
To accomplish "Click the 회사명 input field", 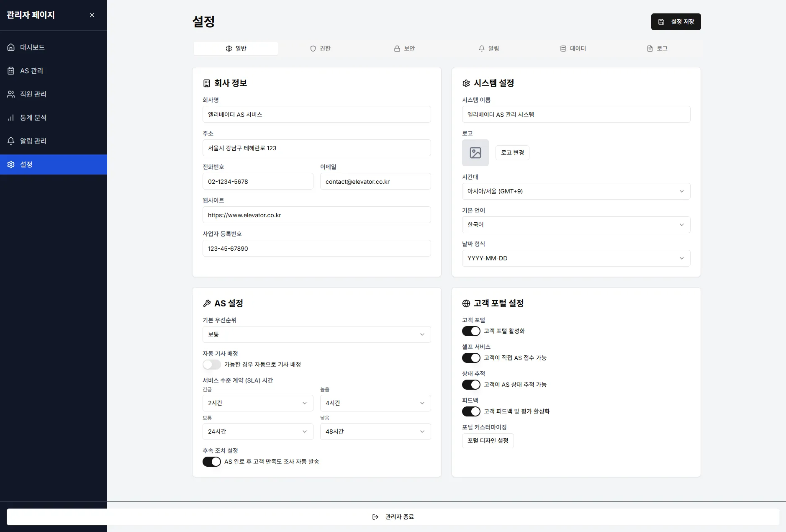I will tap(317, 114).
